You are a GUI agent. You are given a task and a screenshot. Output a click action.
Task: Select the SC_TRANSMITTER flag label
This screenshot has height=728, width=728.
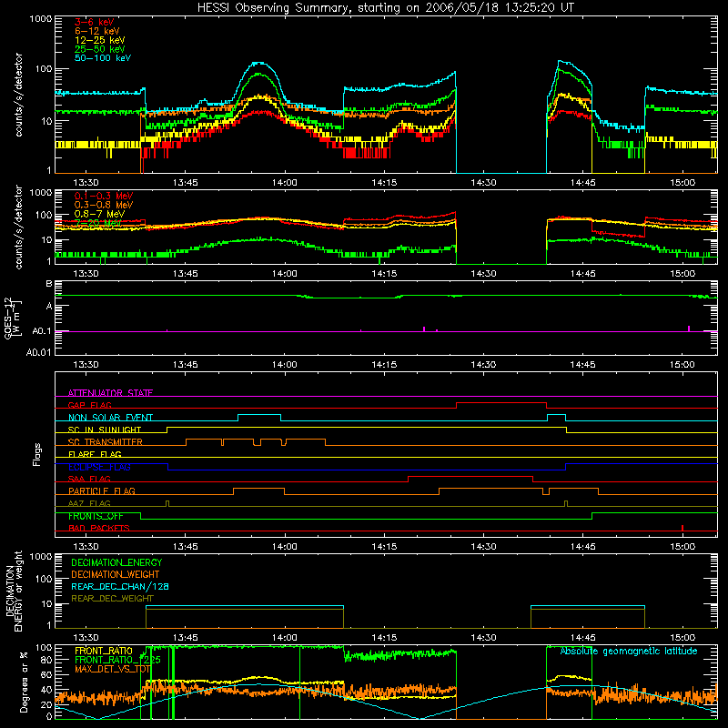point(106,442)
